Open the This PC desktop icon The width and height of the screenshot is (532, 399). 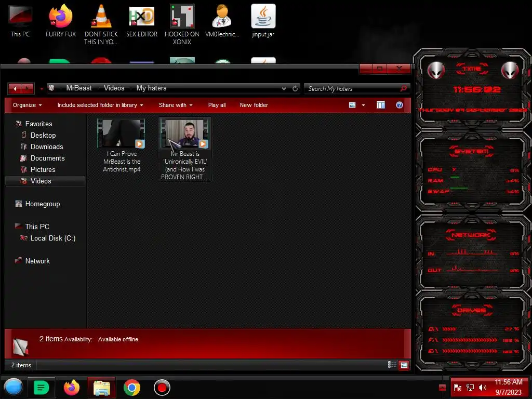click(x=20, y=20)
